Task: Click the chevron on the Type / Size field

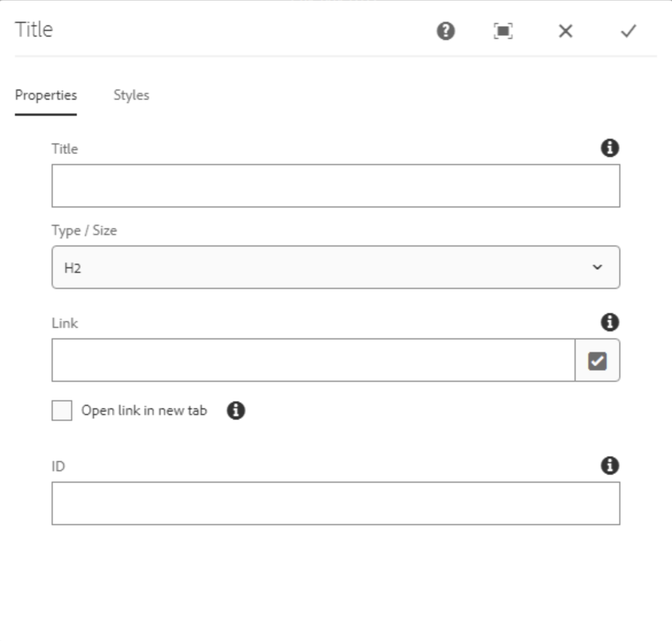Action: [597, 267]
